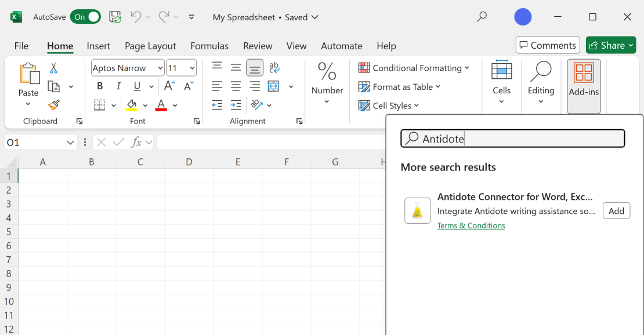Switch to the Formulas tab
This screenshot has width=644, height=335.
(x=209, y=46)
